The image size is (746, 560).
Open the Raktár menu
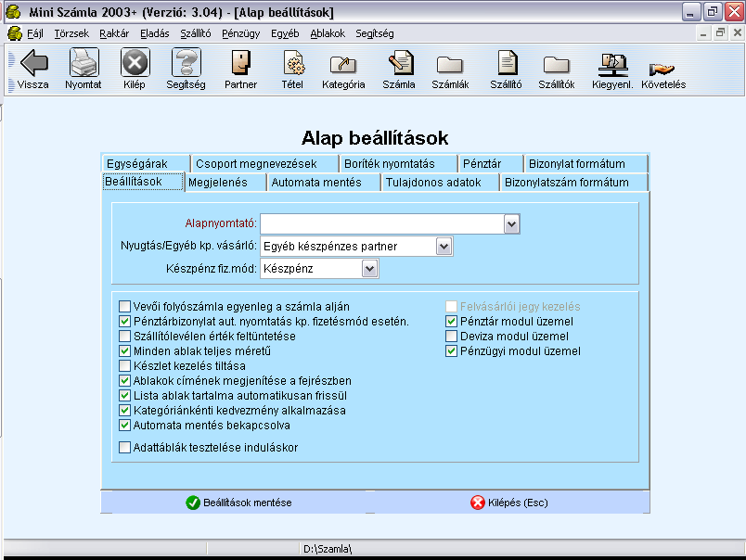(x=114, y=33)
